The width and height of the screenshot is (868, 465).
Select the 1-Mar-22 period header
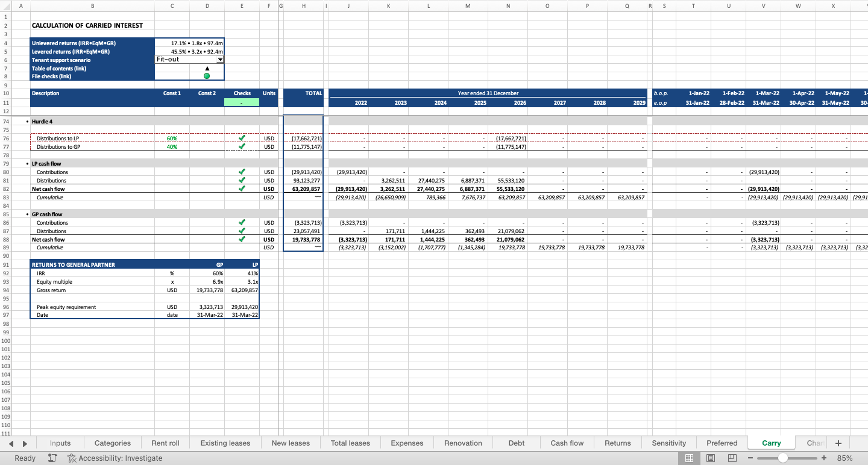(x=764, y=93)
